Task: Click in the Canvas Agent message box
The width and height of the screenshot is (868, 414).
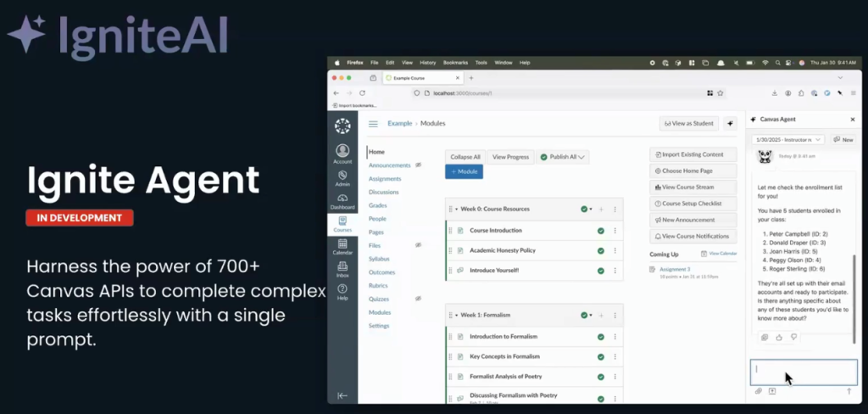Action: click(x=804, y=372)
